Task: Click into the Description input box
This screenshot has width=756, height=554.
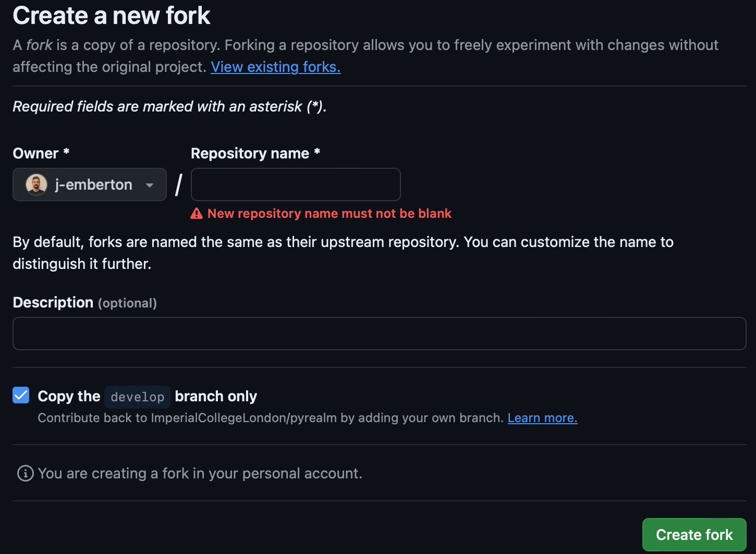Action: [x=379, y=334]
